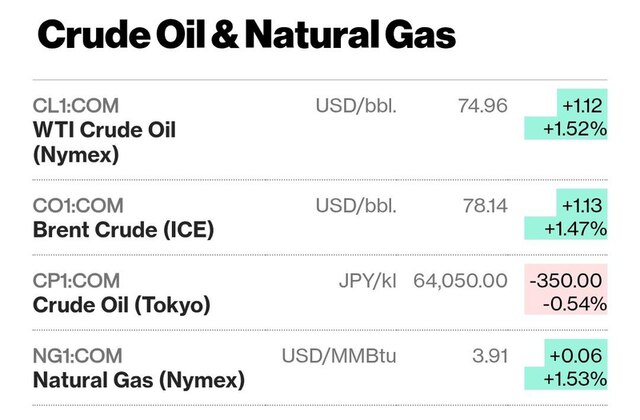Click the +1.13 change value for Brent
This screenshot has height=420, width=640.
pos(582,206)
